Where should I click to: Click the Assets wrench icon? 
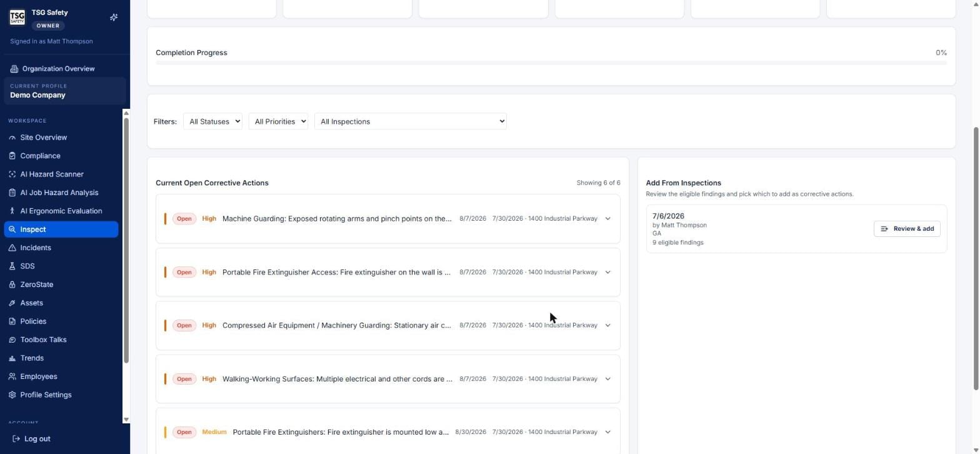[12, 303]
